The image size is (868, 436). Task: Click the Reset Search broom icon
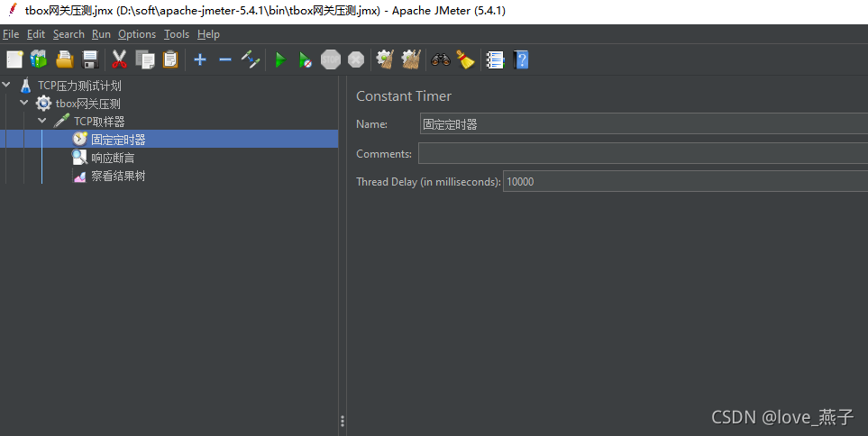pyautogui.click(x=466, y=59)
